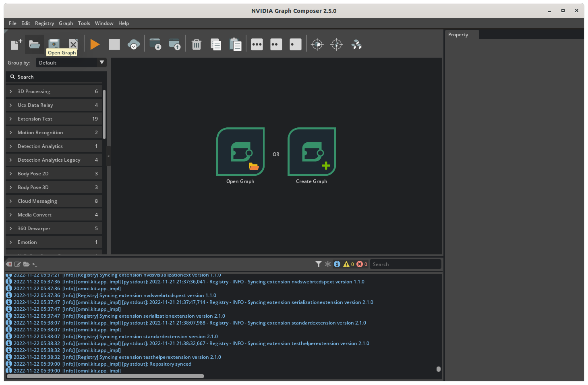Click the Copy documents toolbar icon

pyautogui.click(x=216, y=44)
